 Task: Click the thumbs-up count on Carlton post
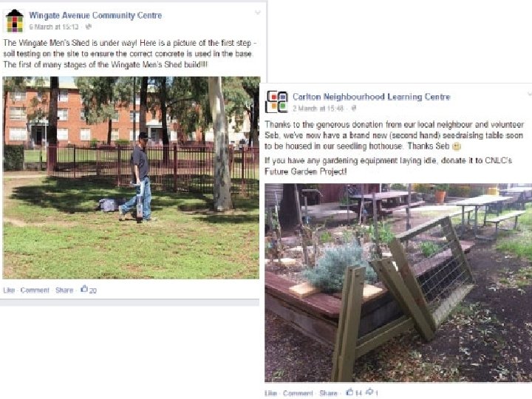pos(354,392)
